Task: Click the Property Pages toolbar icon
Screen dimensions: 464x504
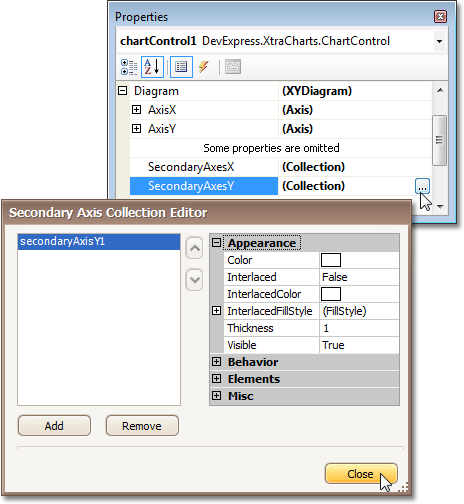Action: tap(233, 67)
